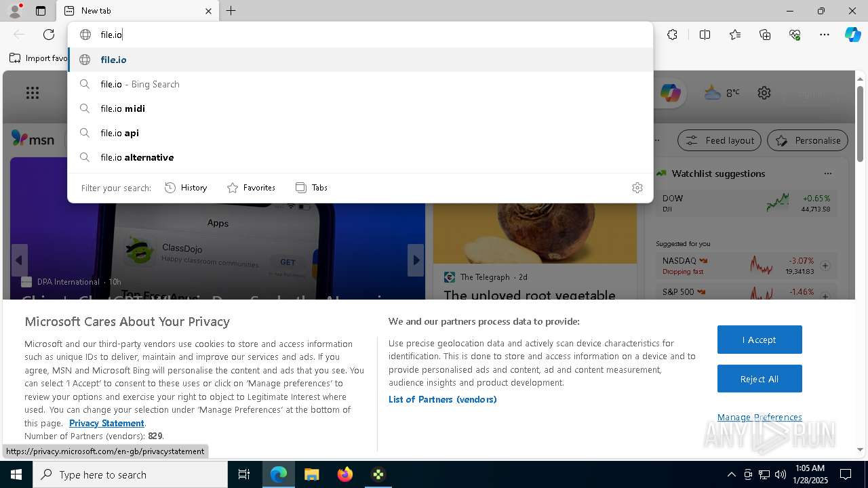Open Browser essentials heart icon
868x488 pixels.
[x=795, y=35]
